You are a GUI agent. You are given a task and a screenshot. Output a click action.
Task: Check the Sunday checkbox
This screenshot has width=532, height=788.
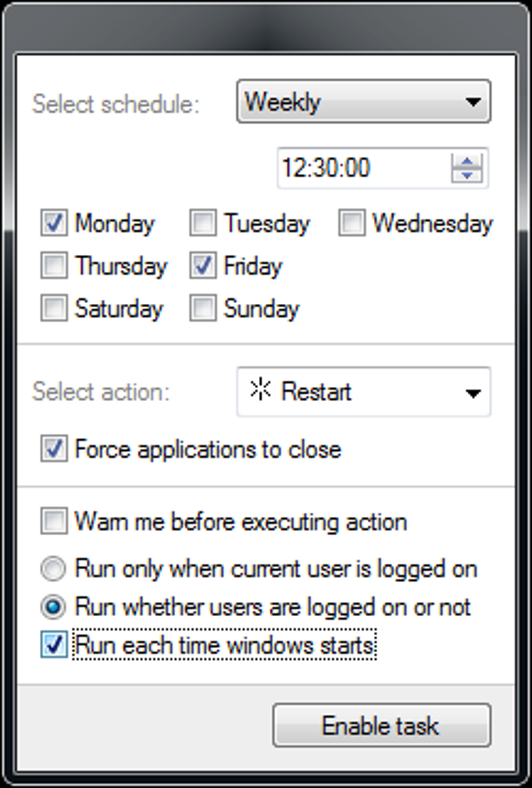[x=203, y=308]
